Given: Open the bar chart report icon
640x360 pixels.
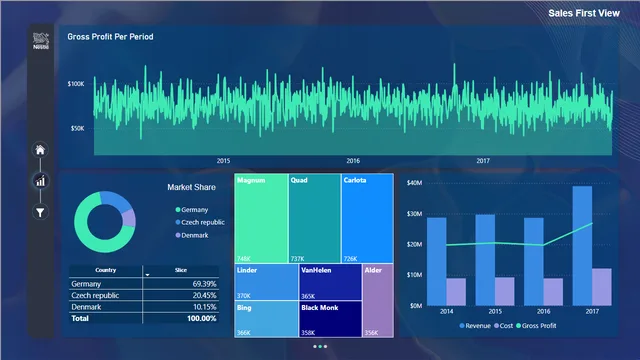Looking at the screenshot, I should coord(40,181).
